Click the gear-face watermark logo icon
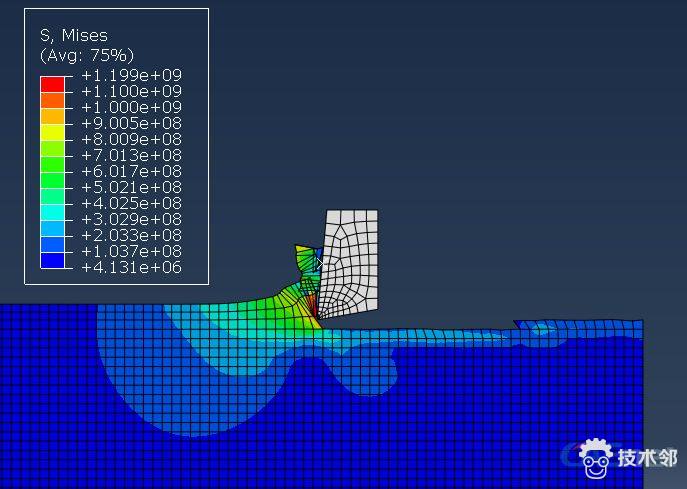The width and height of the screenshot is (687, 489). (x=595, y=458)
